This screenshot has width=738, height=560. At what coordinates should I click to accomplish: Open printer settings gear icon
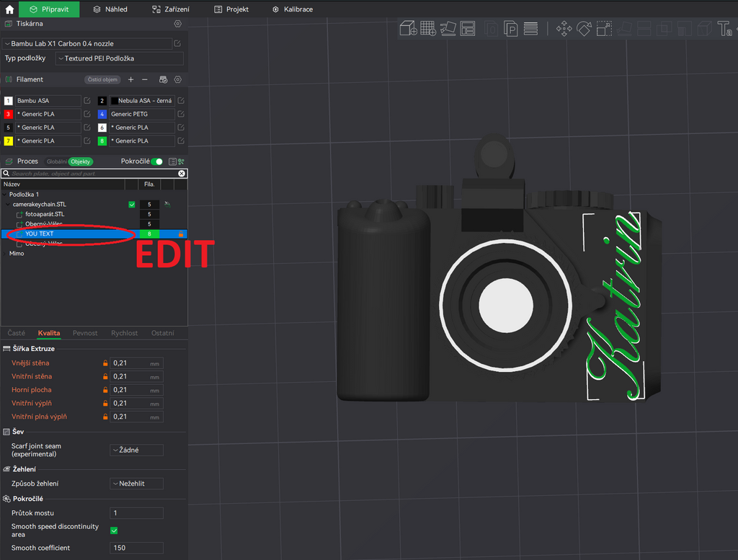coord(177,24)
